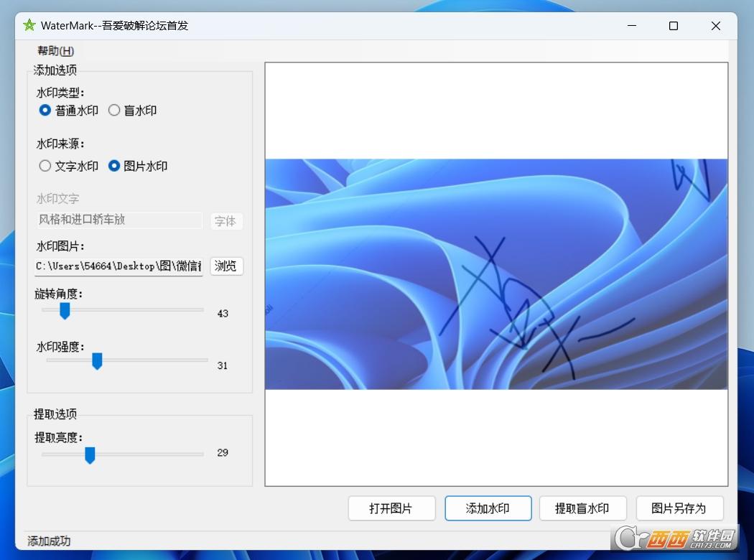Choose the 图片水印 source option
The image size is (754, 560).
[x=138, y=167]
